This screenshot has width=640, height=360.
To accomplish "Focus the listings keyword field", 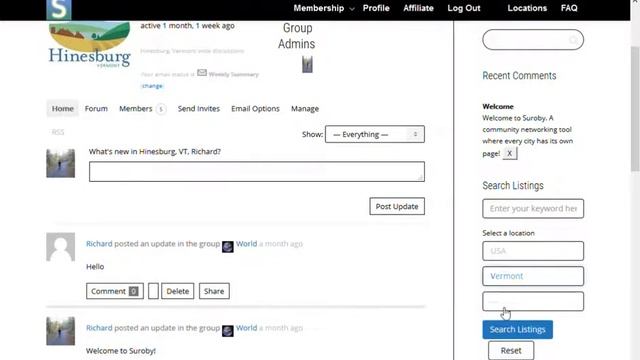I will pos(533,209).
